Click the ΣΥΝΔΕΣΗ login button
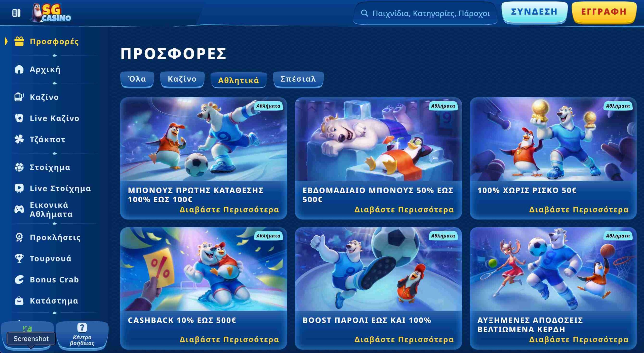This screenshot has width=644, height=353. [x=534, y=12]
